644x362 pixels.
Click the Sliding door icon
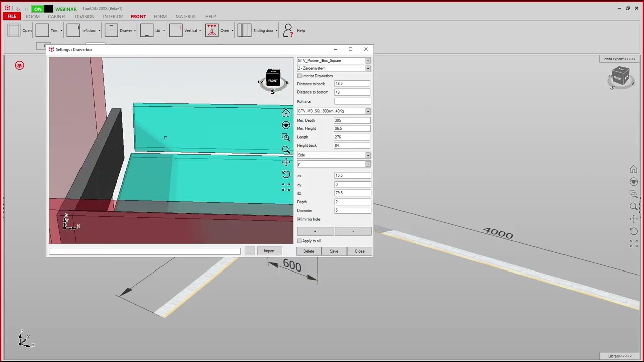245,30
